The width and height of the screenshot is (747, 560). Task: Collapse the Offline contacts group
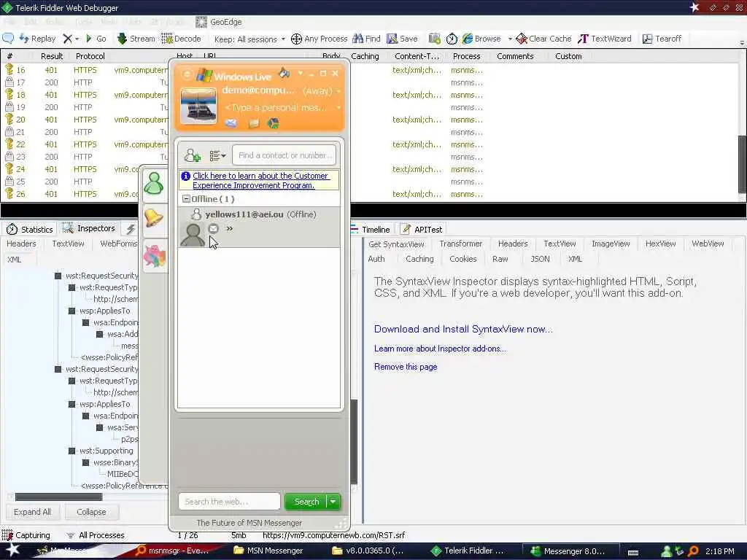(x=186, y=199)
